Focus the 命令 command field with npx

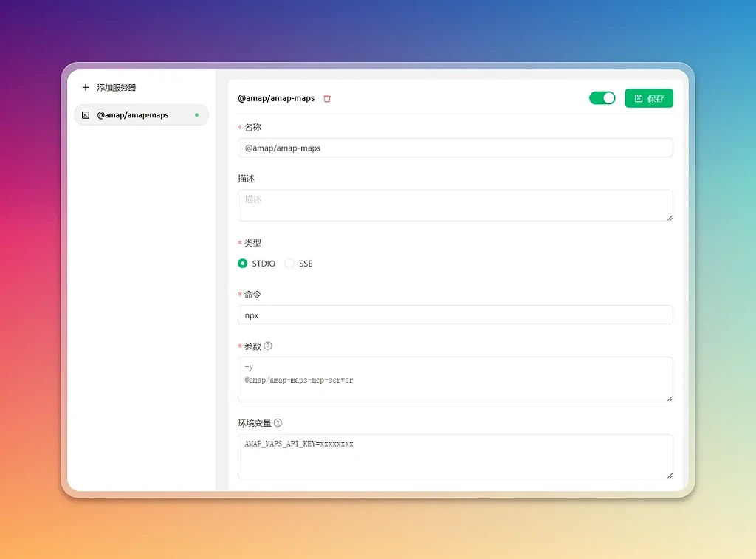coord(455,315)
